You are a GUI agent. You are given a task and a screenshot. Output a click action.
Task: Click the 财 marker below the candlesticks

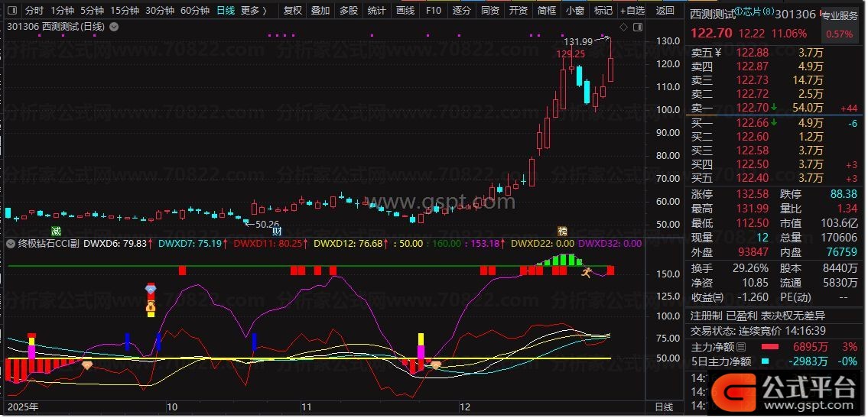click(x=278, y=231)
